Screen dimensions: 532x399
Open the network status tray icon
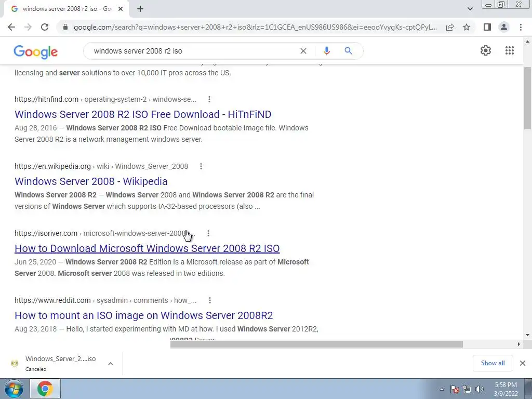(x=467, y=389)
